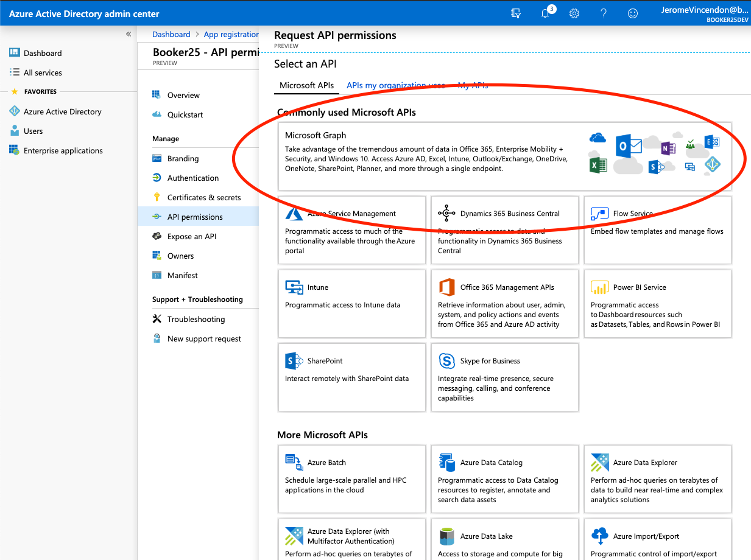Select the Microsoft APIs tab

click(306, 85)
